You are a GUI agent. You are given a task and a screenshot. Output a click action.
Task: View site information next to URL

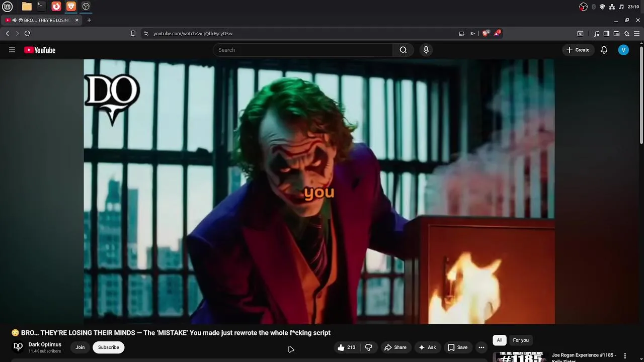[x=146, y=34]
